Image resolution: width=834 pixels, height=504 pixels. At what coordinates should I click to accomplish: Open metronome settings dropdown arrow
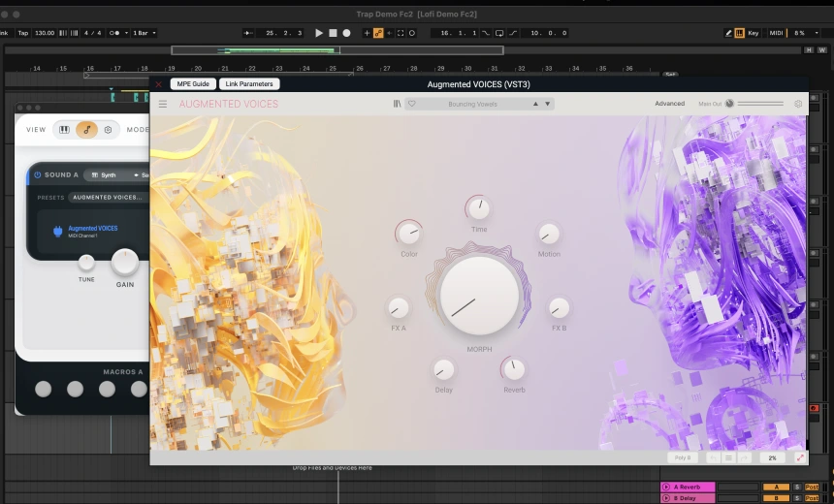click(x=127, y=33)
